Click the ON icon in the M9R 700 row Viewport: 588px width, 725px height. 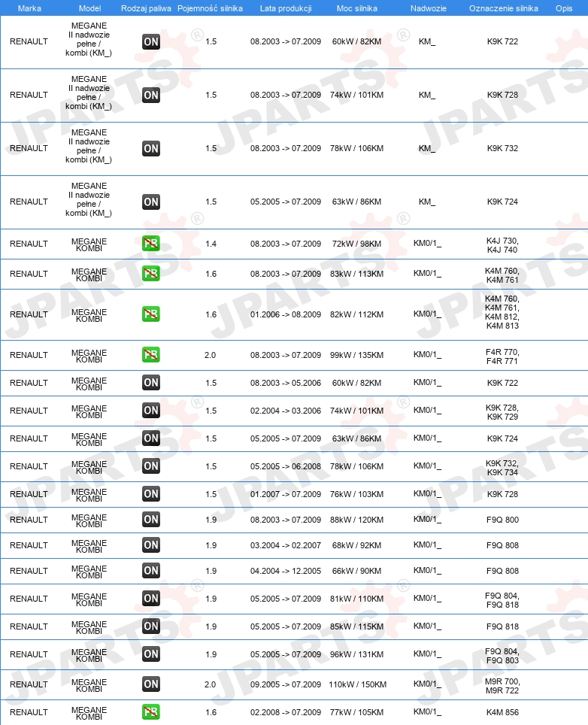(x=150, y=684)
